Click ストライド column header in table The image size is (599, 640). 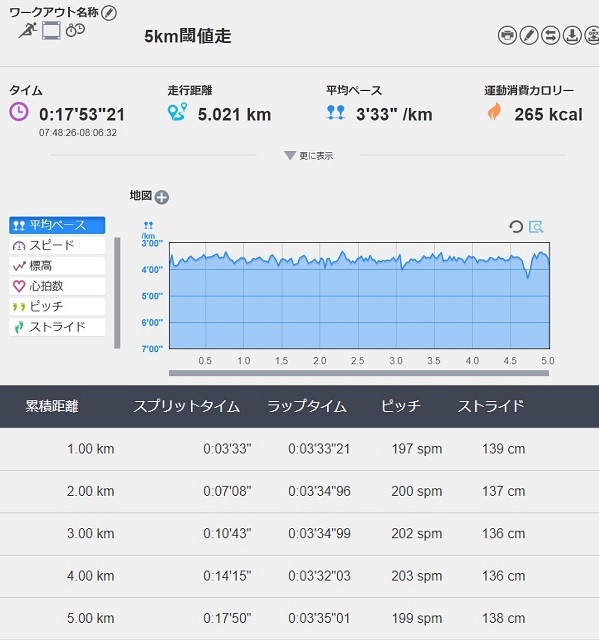[491, 406]
